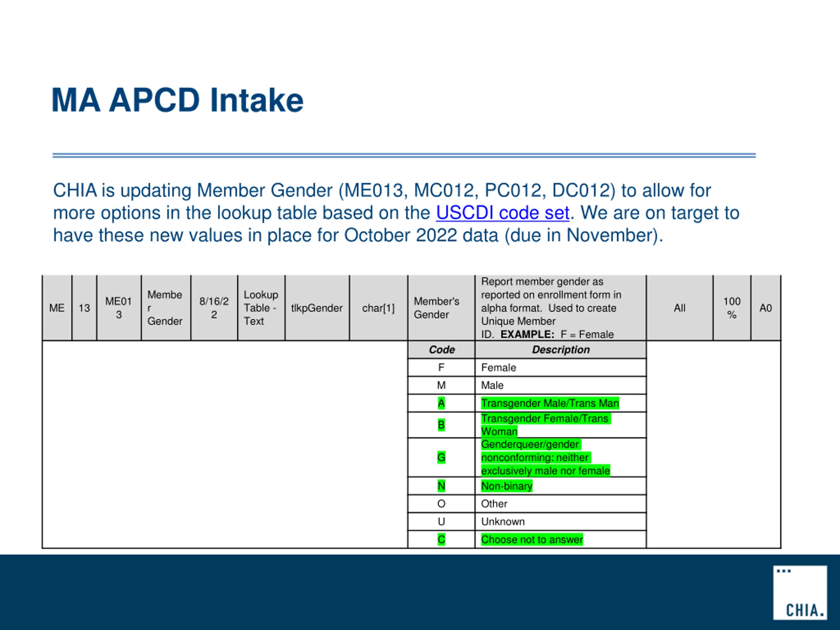Viewport: 840px width, 630px height.
Task: Select the highlighted code B cell
Action: click(441, 425)
